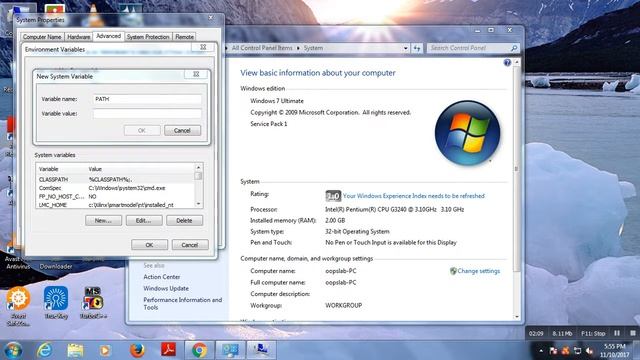Click the Variable value input field
Viewport: 640px width, 360px height.
(x=147, y=113)
